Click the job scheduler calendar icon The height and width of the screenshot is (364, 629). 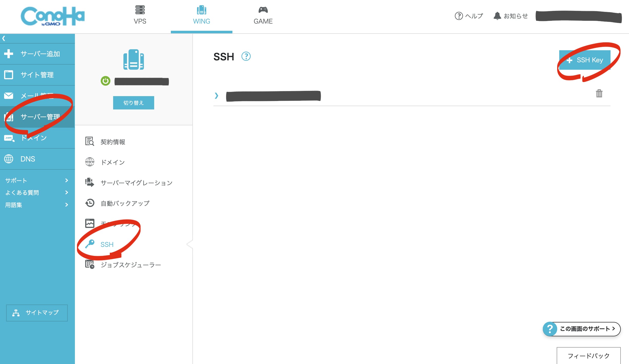[90, 264]
